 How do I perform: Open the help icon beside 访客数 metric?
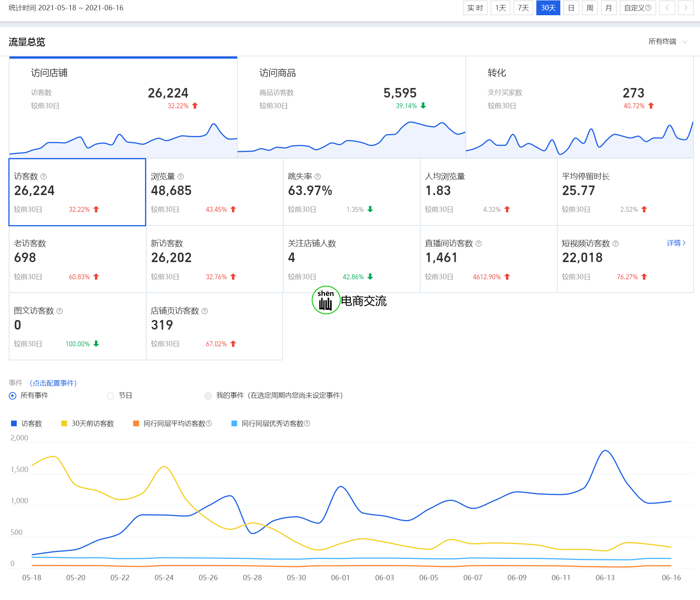[44, 176]
